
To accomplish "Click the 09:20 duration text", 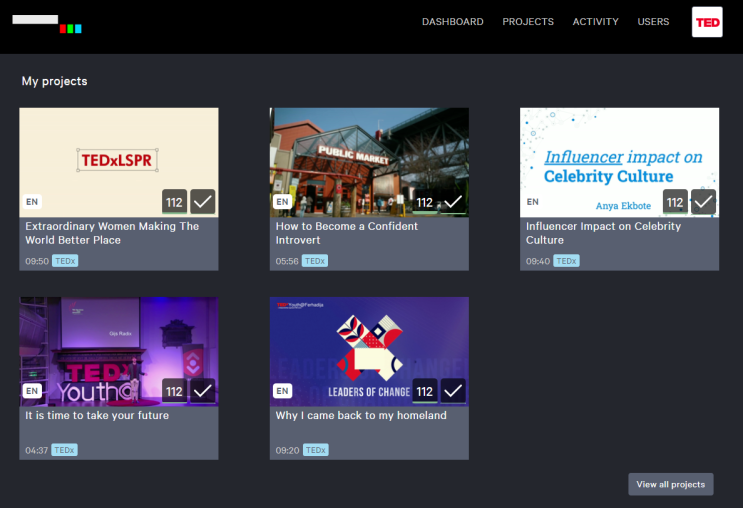I will (288, 451).
